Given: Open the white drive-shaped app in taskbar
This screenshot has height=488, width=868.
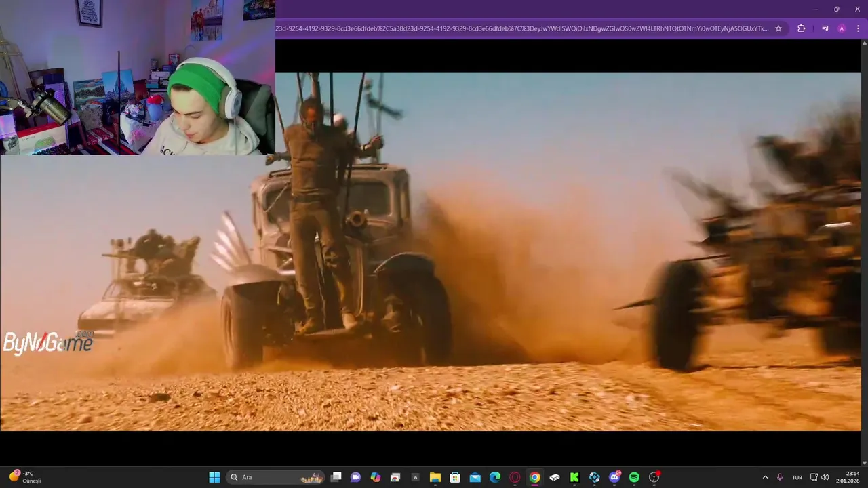Looking at the screenshot, I should (555, 477).
